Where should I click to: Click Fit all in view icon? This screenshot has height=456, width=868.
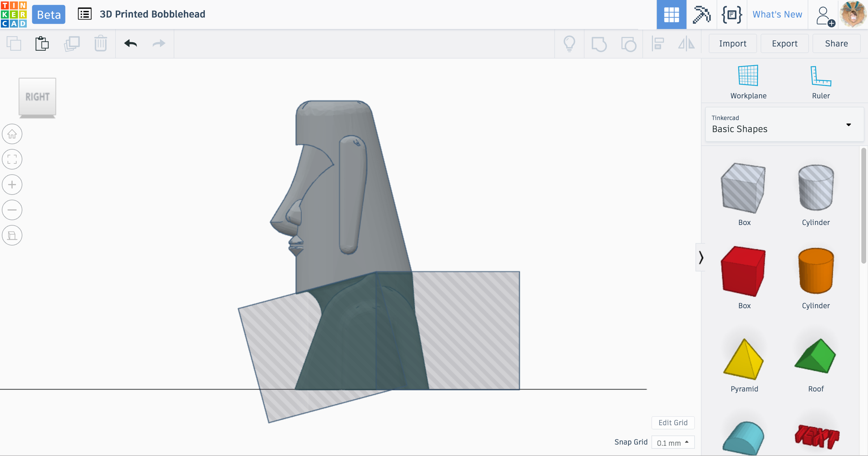pos(12,159)
